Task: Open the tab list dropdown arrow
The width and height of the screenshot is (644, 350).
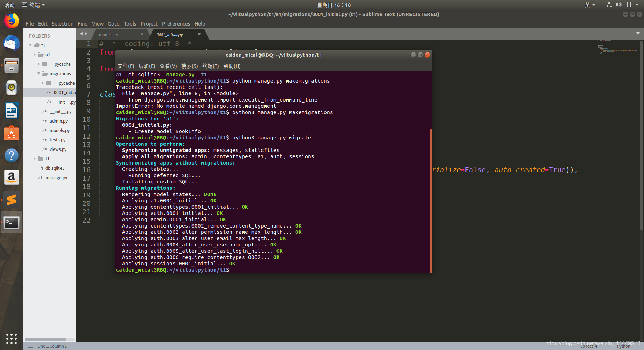Action: (x=638, y=34)
